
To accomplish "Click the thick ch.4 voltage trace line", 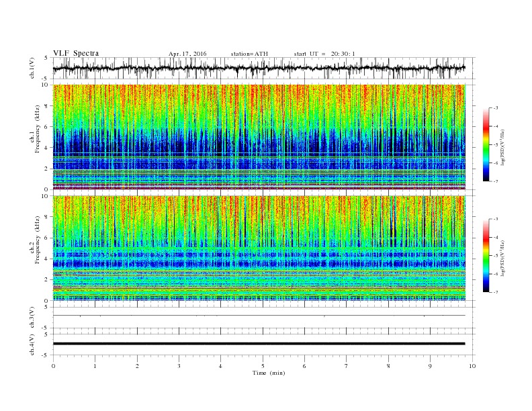I will [x=259, y=344].
